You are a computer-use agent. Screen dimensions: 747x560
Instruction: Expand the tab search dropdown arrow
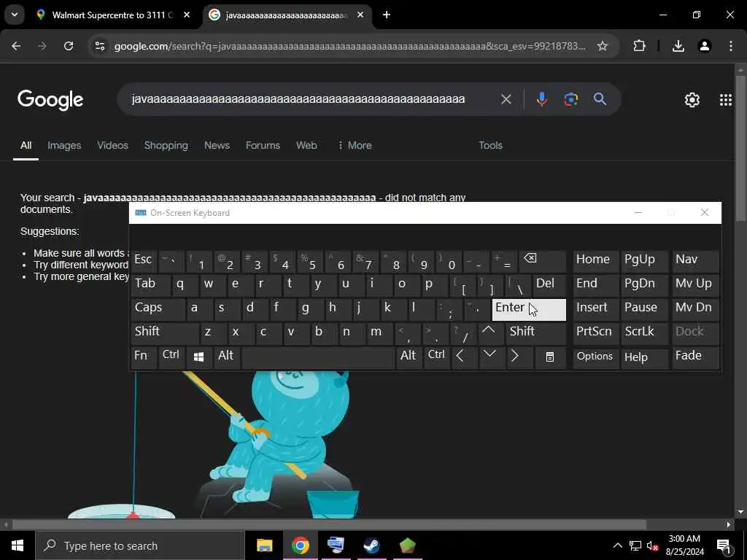(x=15, y=15)
